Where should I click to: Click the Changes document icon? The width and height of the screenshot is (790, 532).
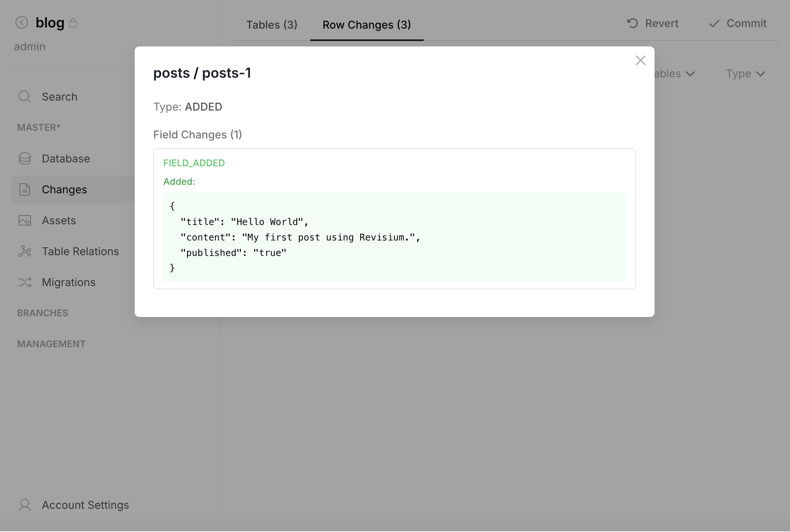[x=25, y=189]
